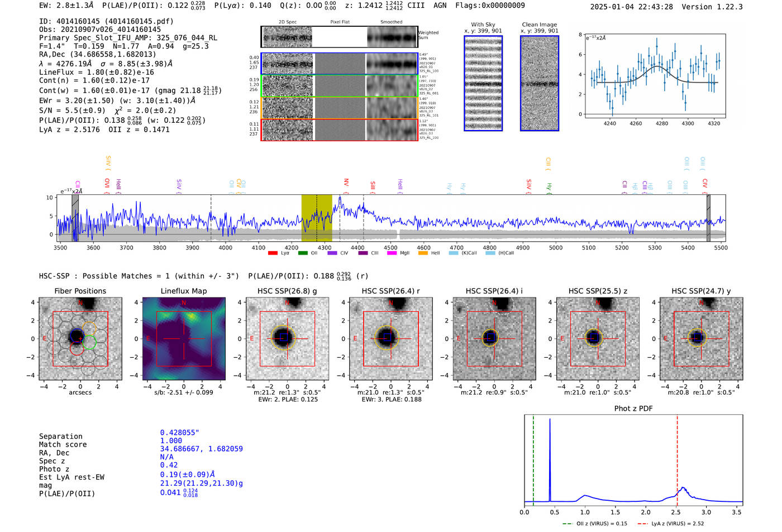
Task: Select the magenta MgII legend swatch
Action: click(392, 253)
